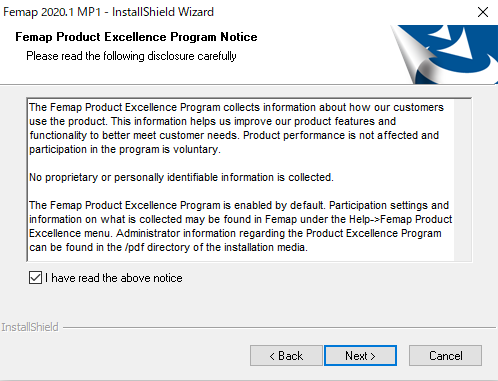Viewport: 498px width, 381px height.
Task: Click the horizontal divider beside InstallShield label
Action: pyautogui.click(x=279, y=328)
